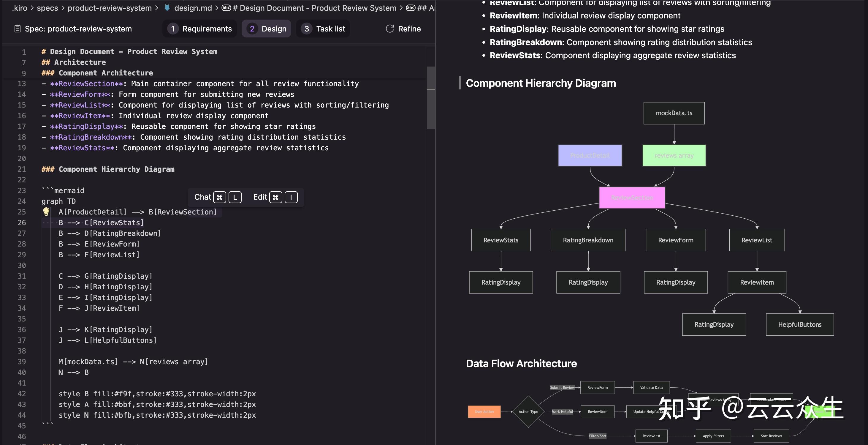Click the Chat inline button
The image size is (868, 445).
(203, 197)
